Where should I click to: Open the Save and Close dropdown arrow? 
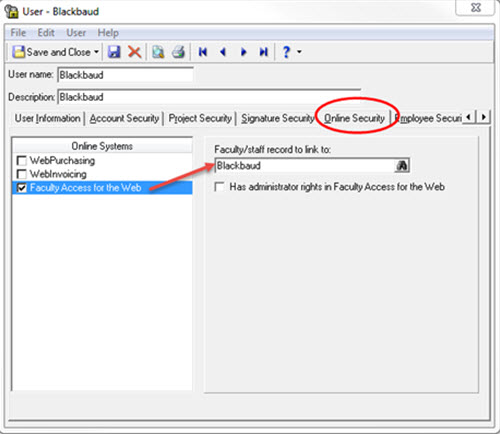click(x=96, y=52)
